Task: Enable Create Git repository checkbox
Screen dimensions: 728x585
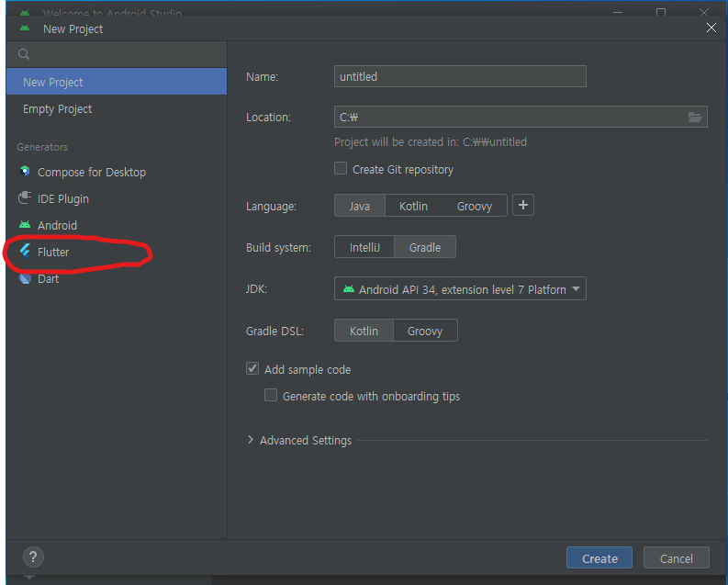Action: (341, 168)
